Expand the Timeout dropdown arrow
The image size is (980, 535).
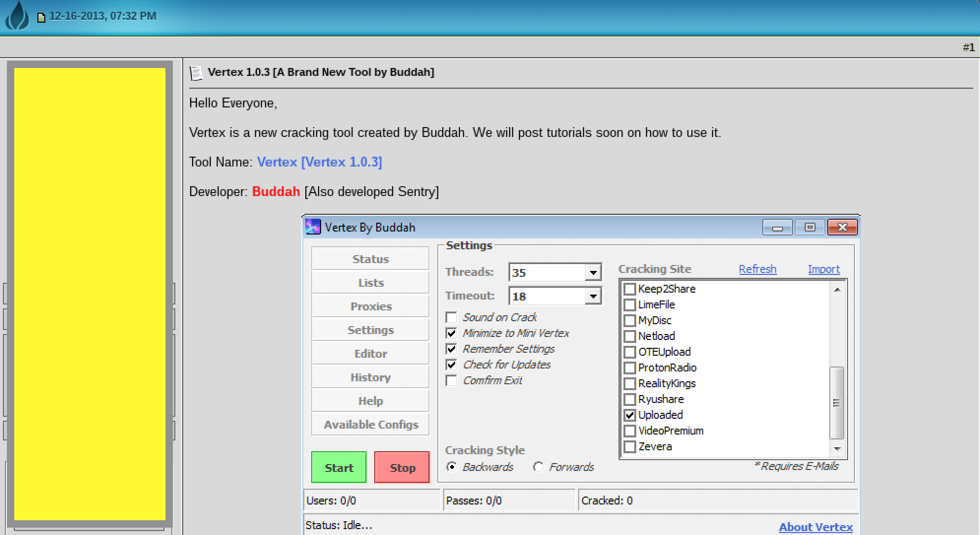click(x=593, y=296)
